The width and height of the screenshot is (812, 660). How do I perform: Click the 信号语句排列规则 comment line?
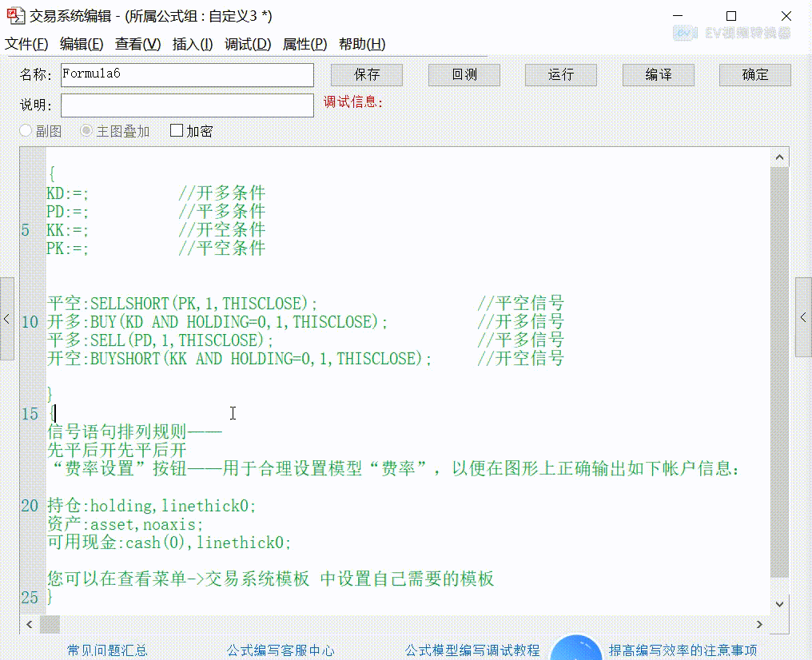click(134, 431)
